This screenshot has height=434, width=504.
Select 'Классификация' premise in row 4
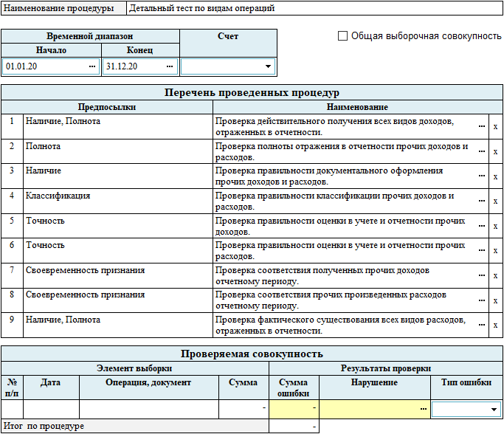coord(58,196)
